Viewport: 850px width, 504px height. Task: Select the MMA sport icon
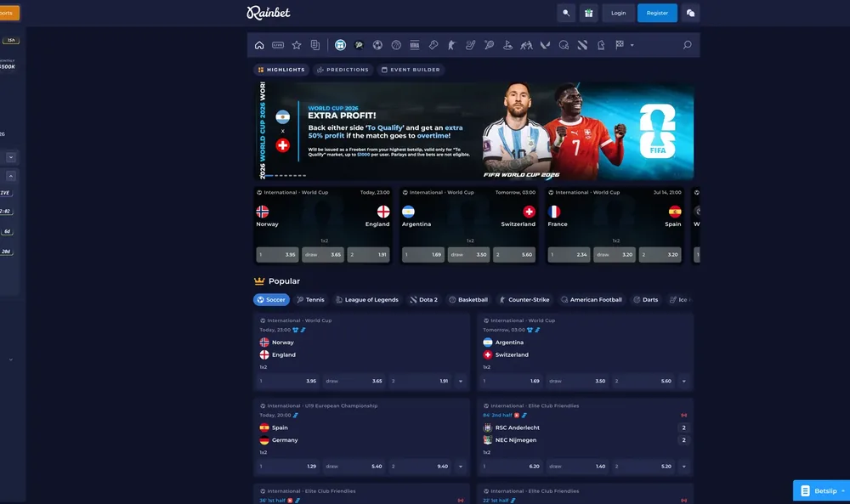(x=415, y=45)
